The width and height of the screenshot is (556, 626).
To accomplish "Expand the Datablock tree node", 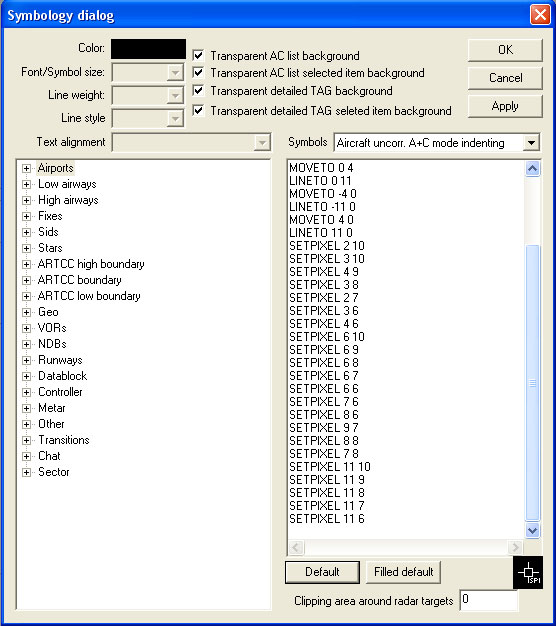I will [26, 376].
